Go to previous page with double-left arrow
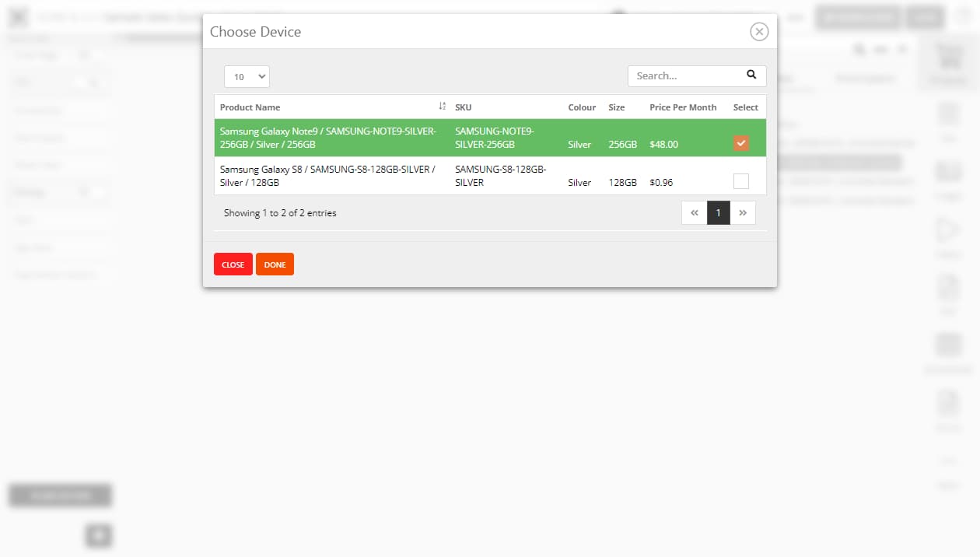Screen dimensions: 980x557 tap(694, 213)
